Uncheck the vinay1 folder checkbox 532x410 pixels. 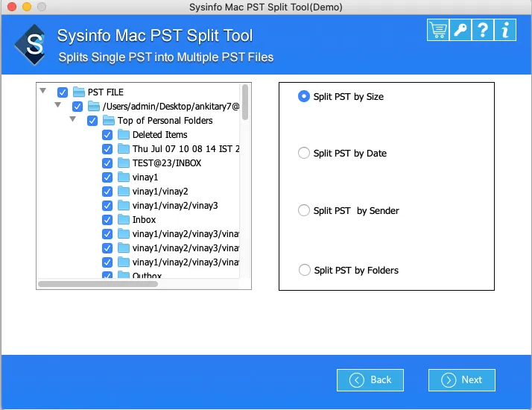coord(107,177)
